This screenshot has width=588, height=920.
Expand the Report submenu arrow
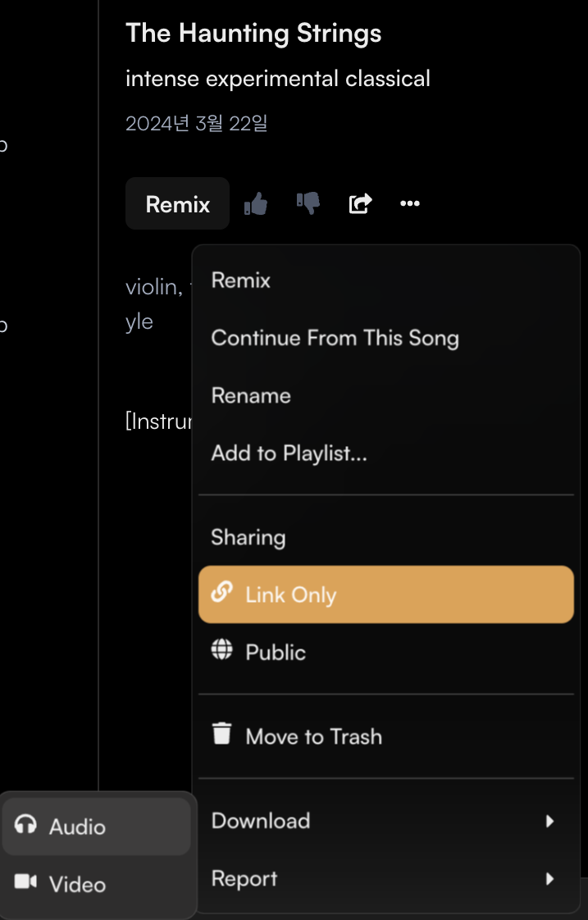pyautogui.click(x=549, y=879)
